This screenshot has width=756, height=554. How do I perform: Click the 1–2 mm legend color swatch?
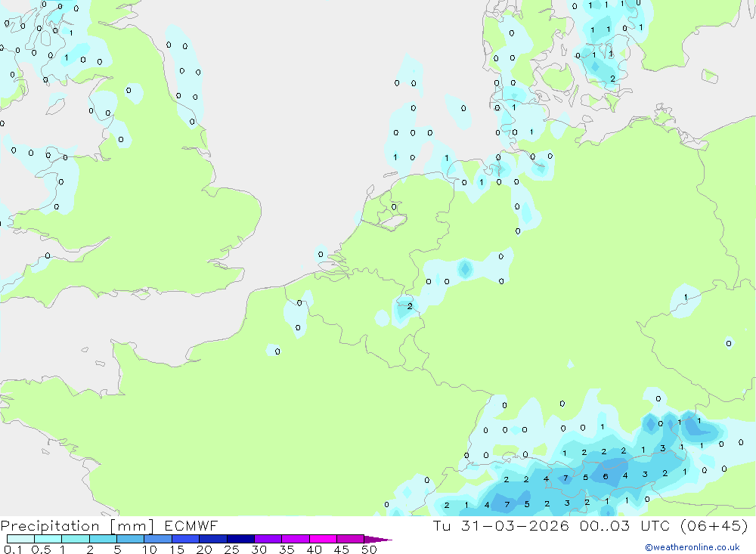[x=75, y=539]
